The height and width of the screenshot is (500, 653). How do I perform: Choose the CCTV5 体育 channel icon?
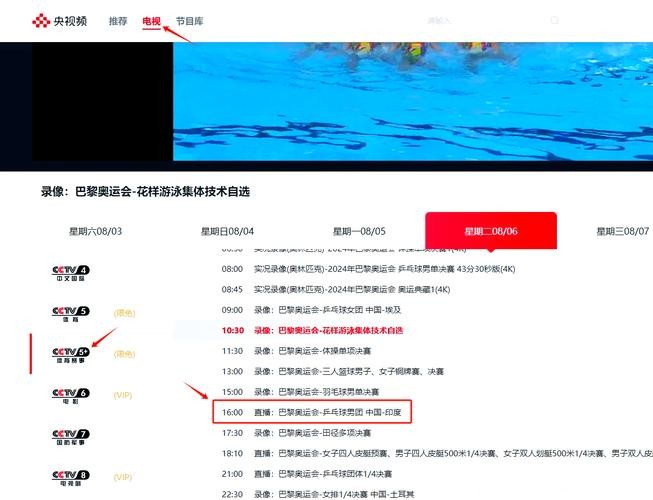click(x=71, y=314)
